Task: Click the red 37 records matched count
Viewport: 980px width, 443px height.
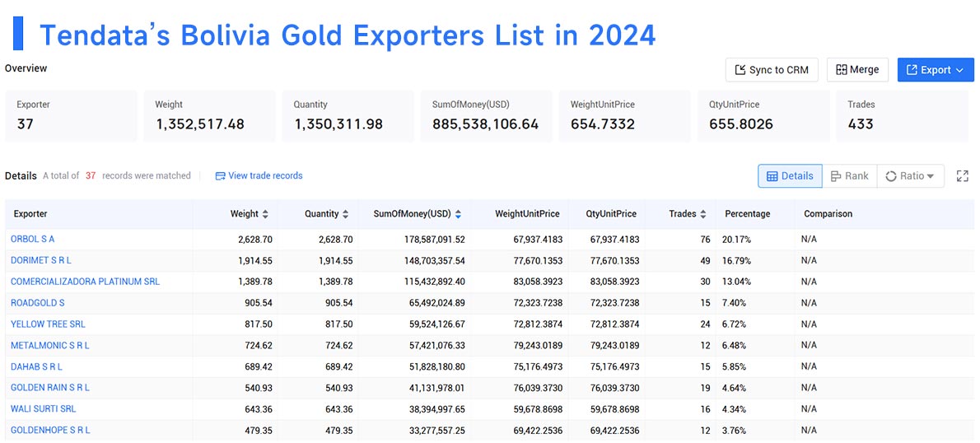Action: coord(91,175)
